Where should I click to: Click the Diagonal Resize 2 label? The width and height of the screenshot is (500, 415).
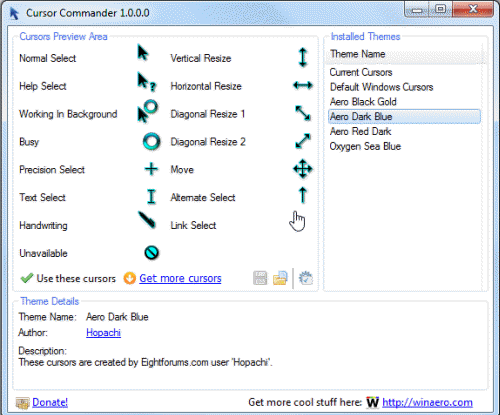pos(208,142)
